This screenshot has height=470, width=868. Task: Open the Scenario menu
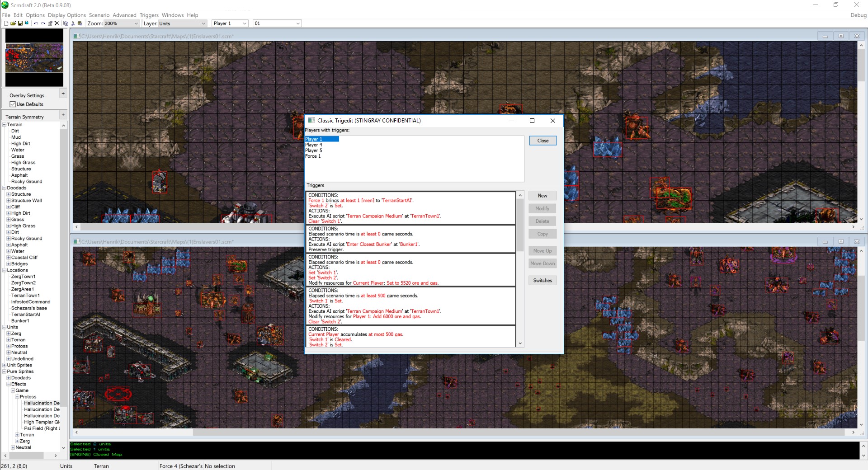click(x=99, y=15)
